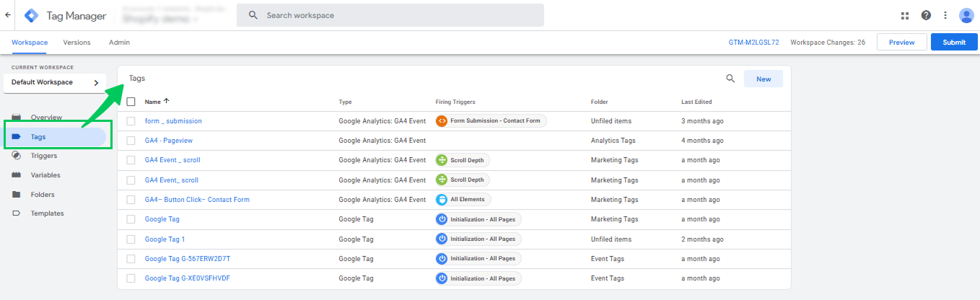Open the Google Tag G-567ERW2D7T link
This screenshot has height=300, width=980.
pyautogui.click(x=188, y=258)
